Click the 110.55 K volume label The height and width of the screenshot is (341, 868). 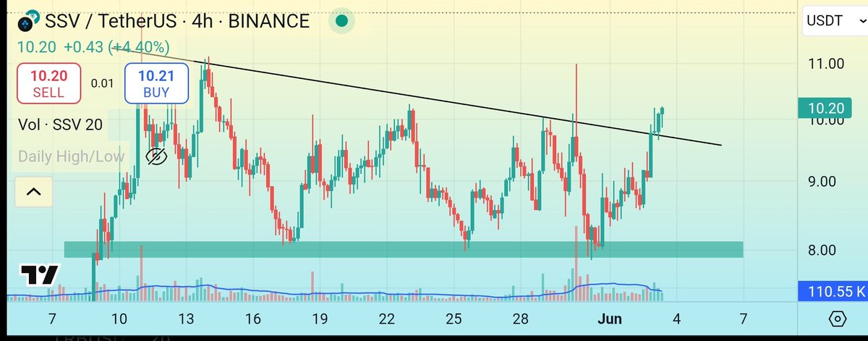(x=832, y=292)
